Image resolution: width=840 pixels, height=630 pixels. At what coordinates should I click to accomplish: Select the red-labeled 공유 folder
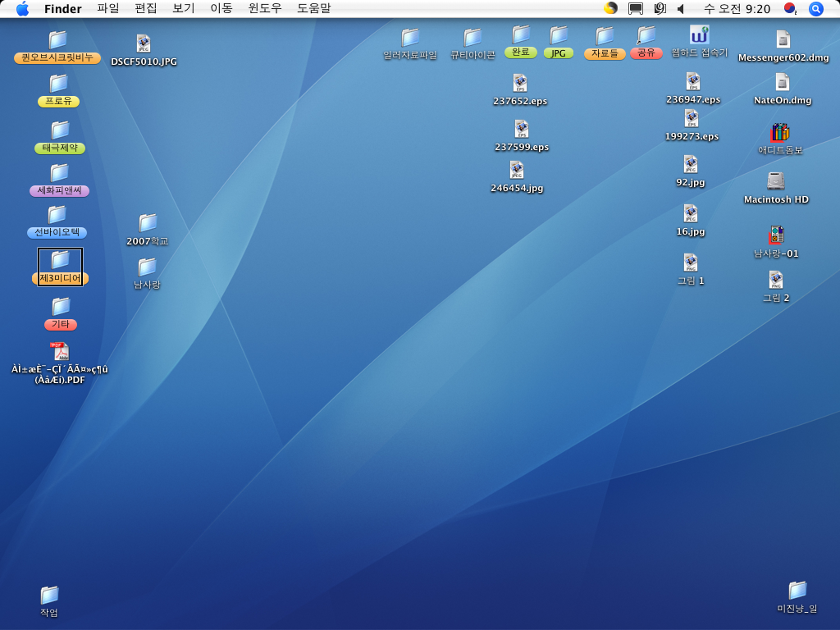[646, 35]
